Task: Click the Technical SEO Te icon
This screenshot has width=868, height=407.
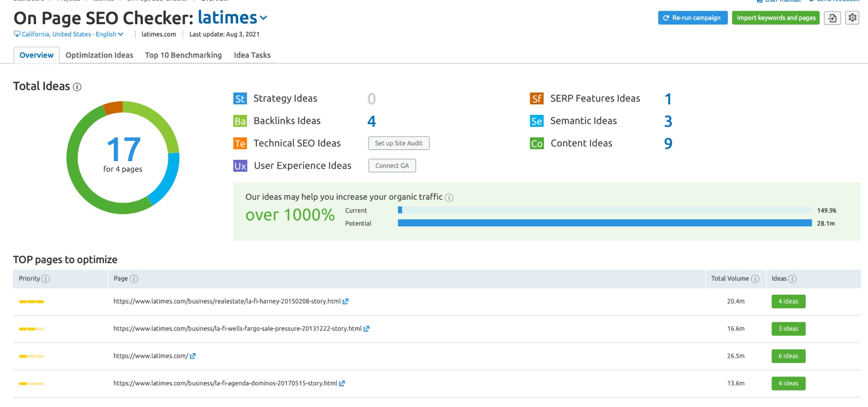Action: pyautogui.click(x=240, y=144)
